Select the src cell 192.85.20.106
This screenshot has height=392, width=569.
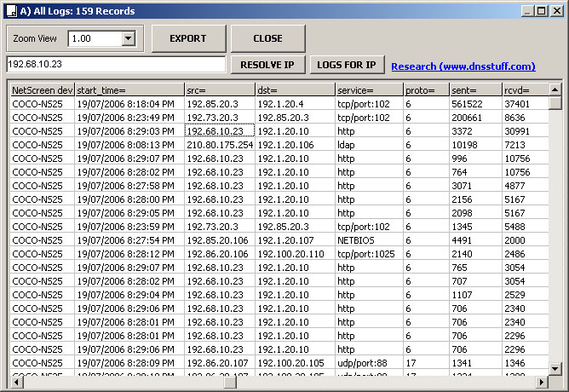click(x=220, y=240)
